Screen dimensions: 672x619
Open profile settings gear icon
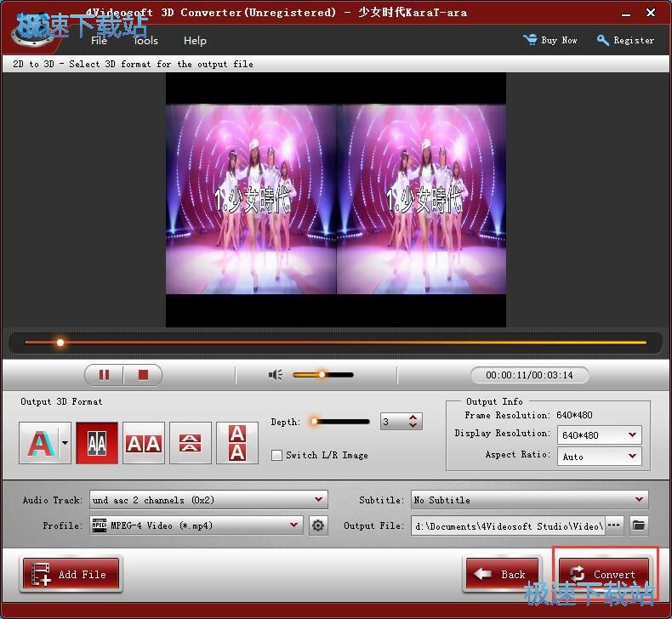point(318,525)
